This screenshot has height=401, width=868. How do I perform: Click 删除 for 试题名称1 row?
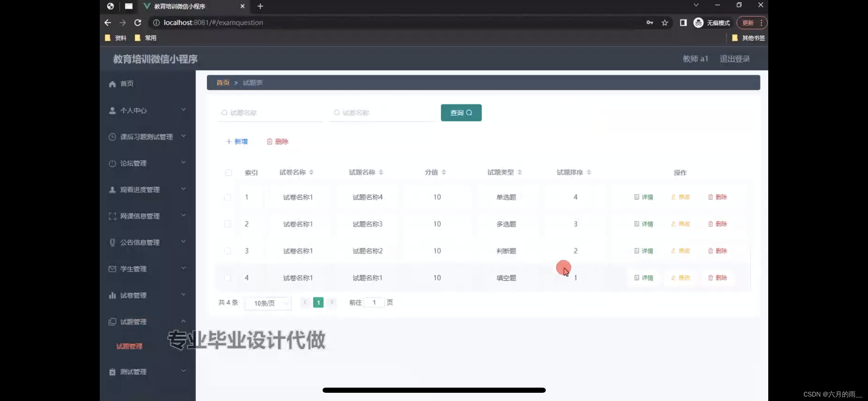[718, 278]
